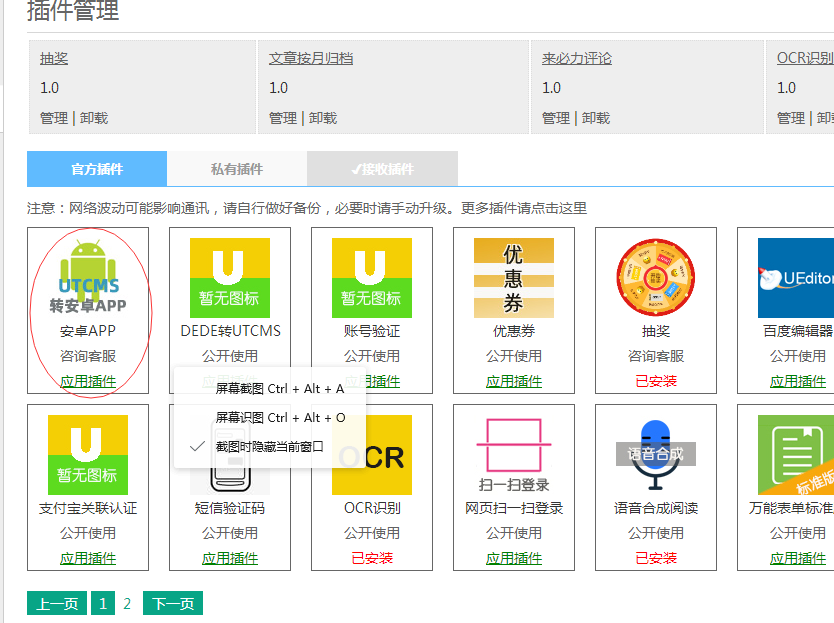Click 网页扫一扫登录 plugin name text
The width and height of the screenshot is (834, 623).
click(514, 508)
